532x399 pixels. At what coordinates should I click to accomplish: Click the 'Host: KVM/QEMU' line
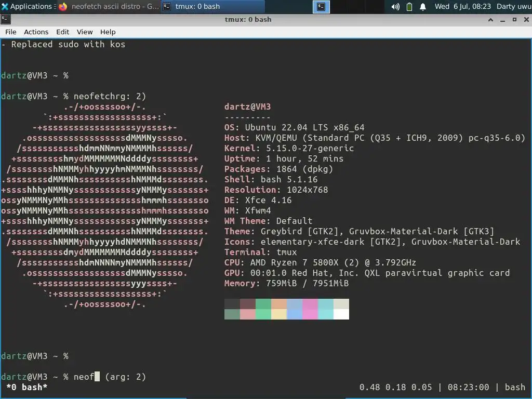(x=375, y=138)
